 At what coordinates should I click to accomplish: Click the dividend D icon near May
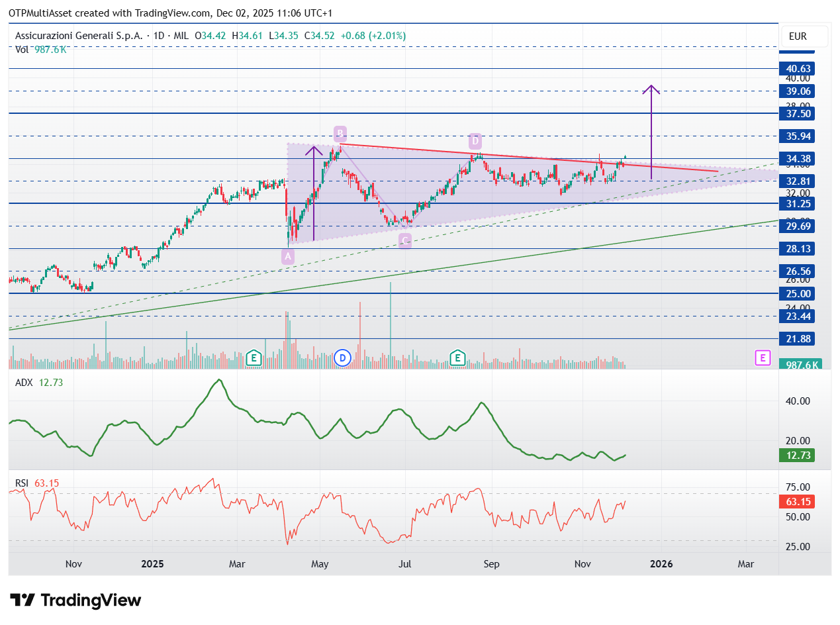point(342,358)
